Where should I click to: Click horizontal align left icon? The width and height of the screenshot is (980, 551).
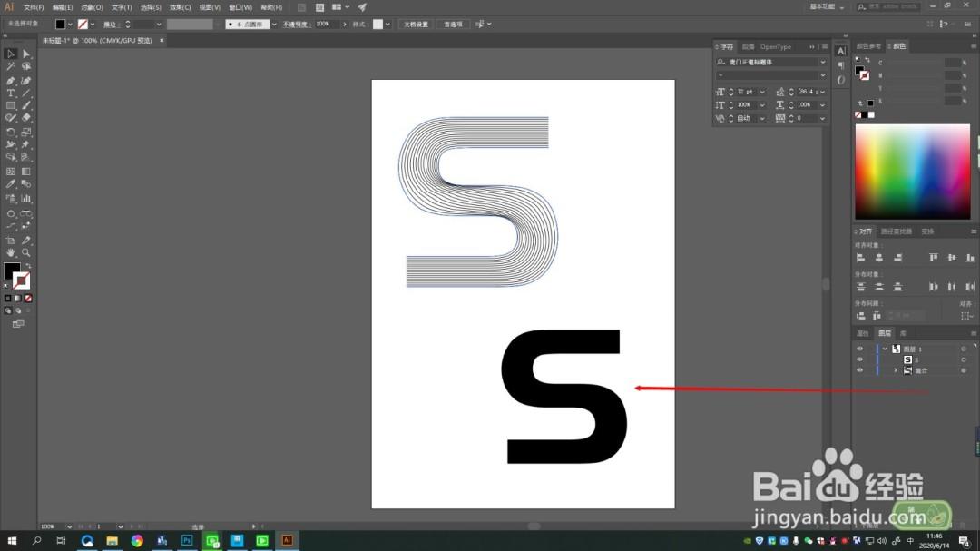click(x=860, y=258)
